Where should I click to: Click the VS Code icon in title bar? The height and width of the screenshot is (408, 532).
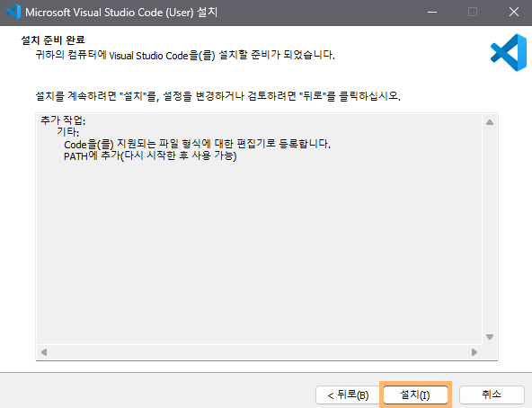pyautogui.click(x=13, y=13)
